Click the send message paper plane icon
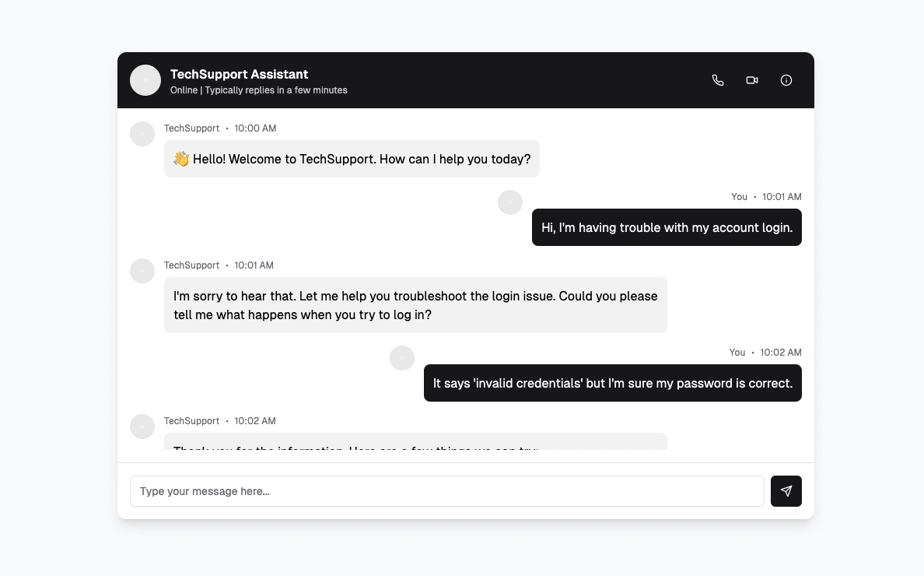This screenshot has width=924, height=576. (x=786, y=491)
